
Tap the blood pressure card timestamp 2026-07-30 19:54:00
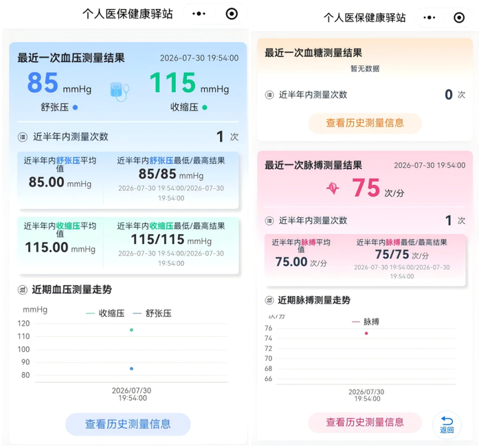coord(199,58)
